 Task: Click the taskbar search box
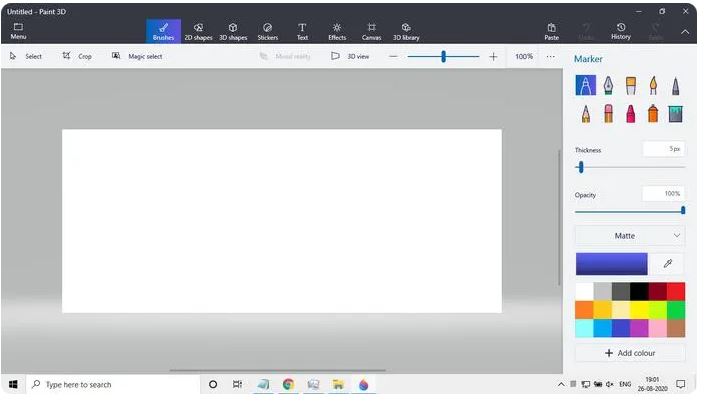coord(113,384)
